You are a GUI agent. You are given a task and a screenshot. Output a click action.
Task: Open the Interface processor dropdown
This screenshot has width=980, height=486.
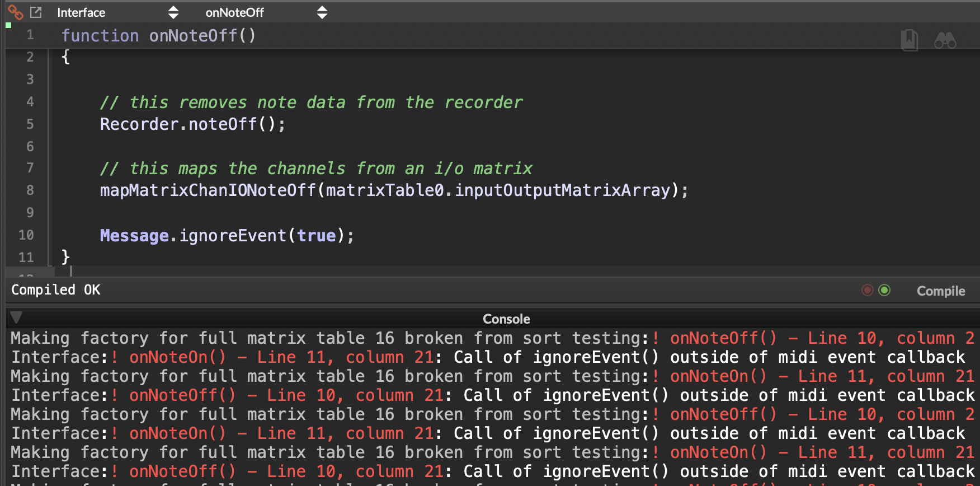point(117,12)
